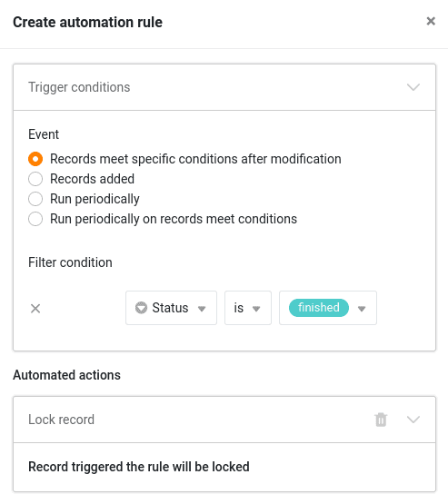Viewport: 448px width, 504px height.
Task: Collapse the Lock record section chevron
Action: 413,420
